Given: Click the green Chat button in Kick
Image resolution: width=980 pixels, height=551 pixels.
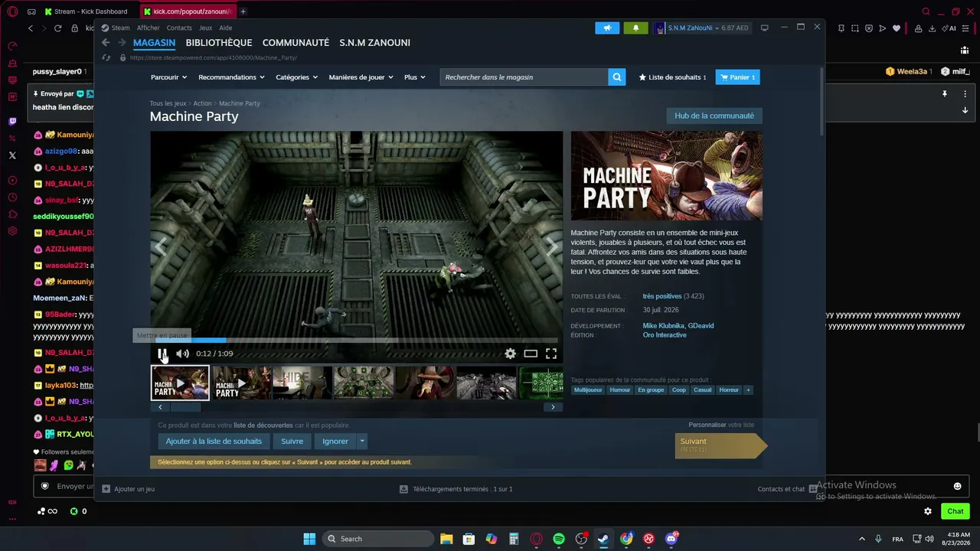Looking at the screenshot, I should [x=955, y=511].
